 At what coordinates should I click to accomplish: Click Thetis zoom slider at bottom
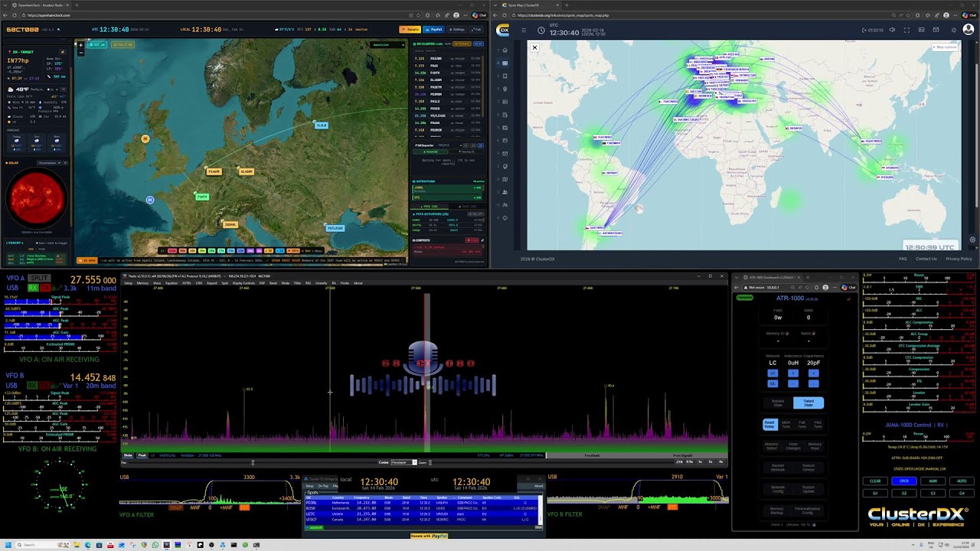pyautogui.click(x=430, y=462)
